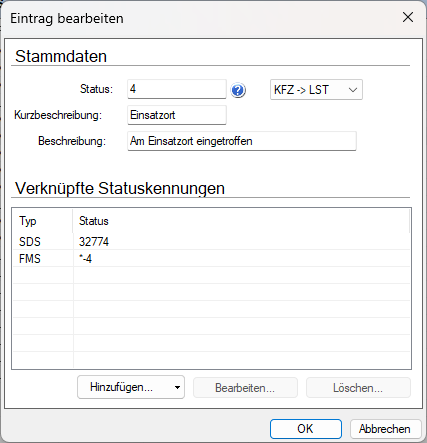The height and width of the screenshot is (443, 427).
Task: Confirm the dialog with OK
Action: [306, 429]
